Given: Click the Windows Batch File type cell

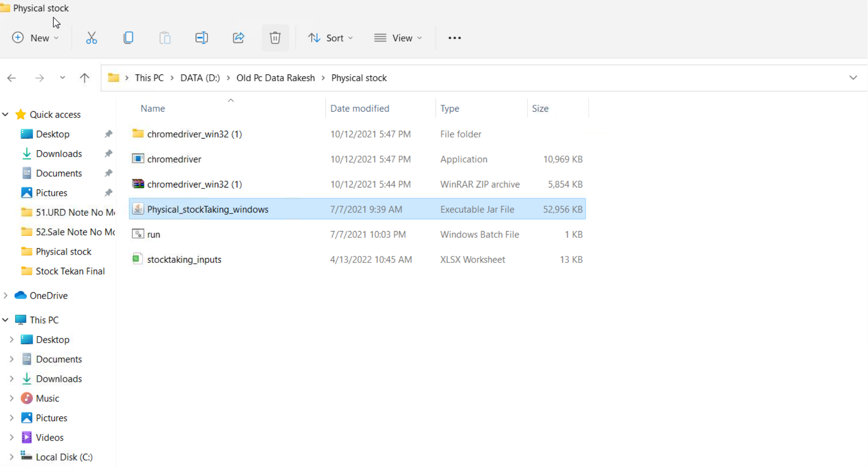Looking at the screenshot, I should pos(480,234).
